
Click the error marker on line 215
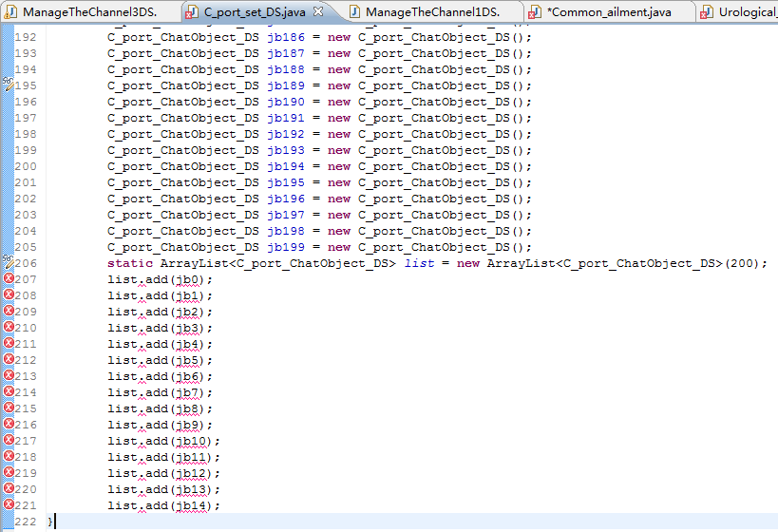click(x=9, y=408)
